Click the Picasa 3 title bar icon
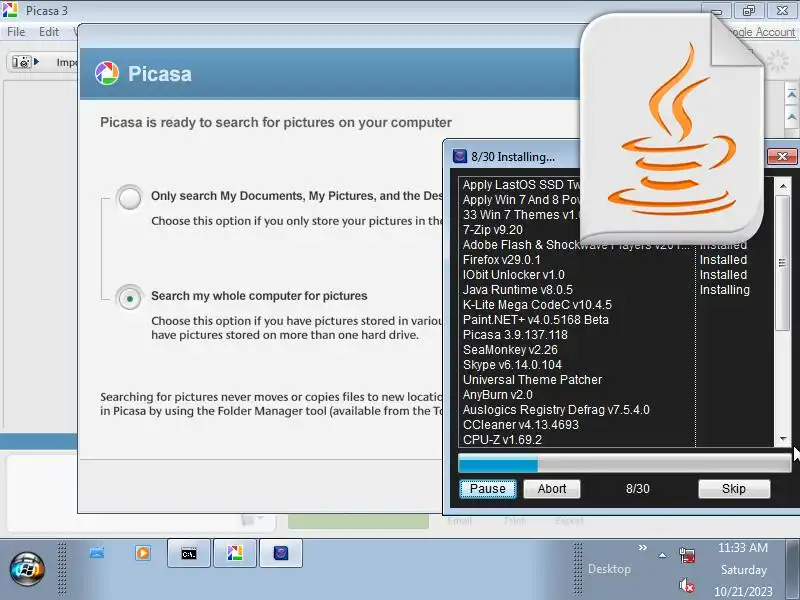The image size is (800, 600). point(10,10)
